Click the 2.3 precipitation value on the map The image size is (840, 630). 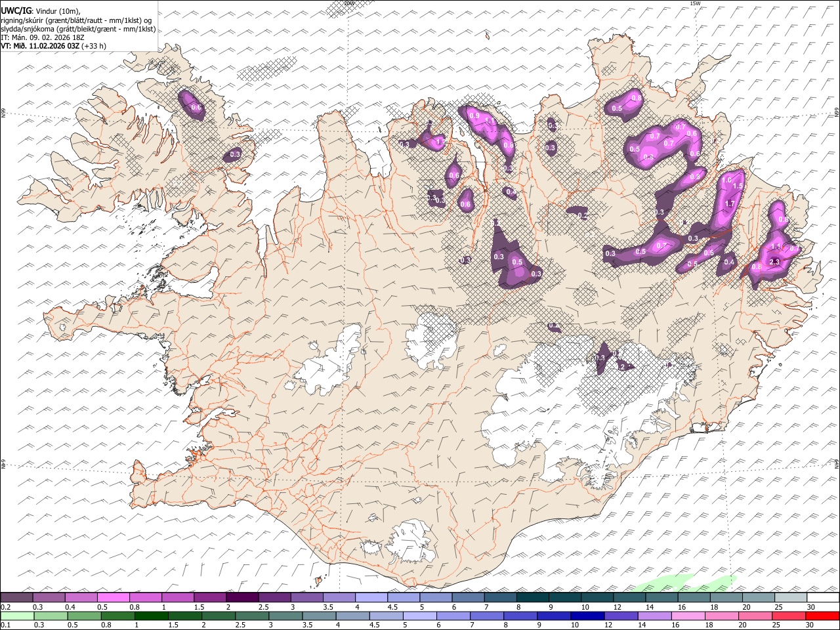pyautogui.click(x=774, y=262)
